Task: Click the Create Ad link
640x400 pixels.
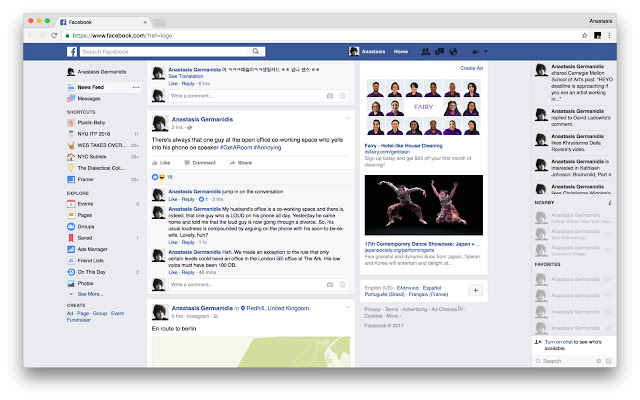Action: coord(472,67)
